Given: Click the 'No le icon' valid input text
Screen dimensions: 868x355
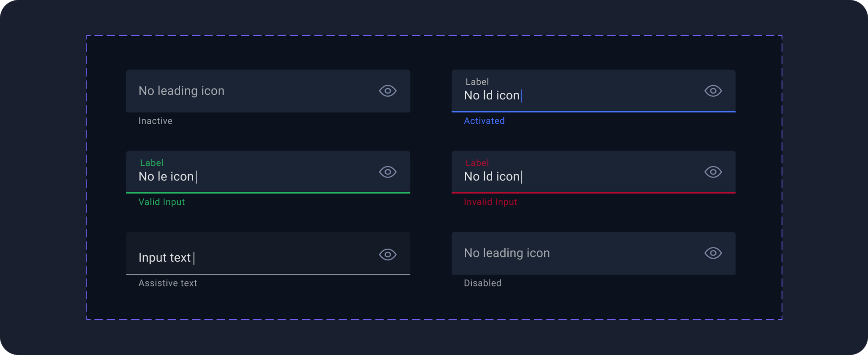Looking at the screenshot, I should [x=166, y=177].
